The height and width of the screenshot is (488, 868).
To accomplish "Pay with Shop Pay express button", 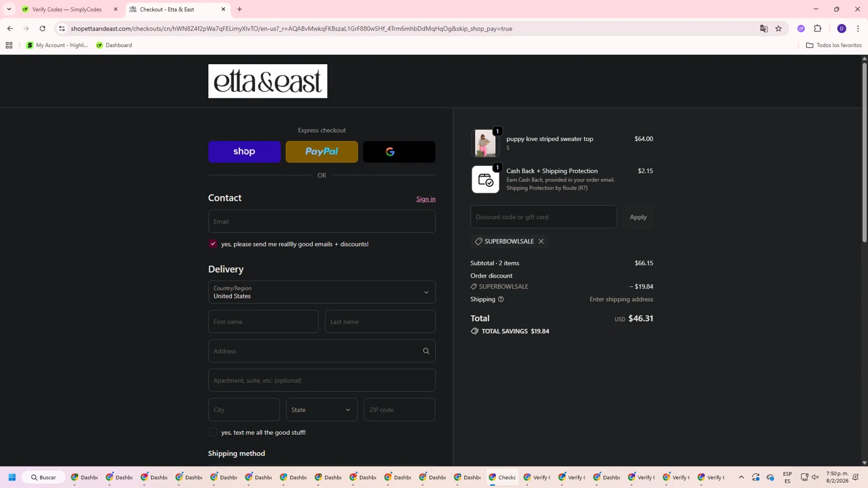I will coord(244,151).
